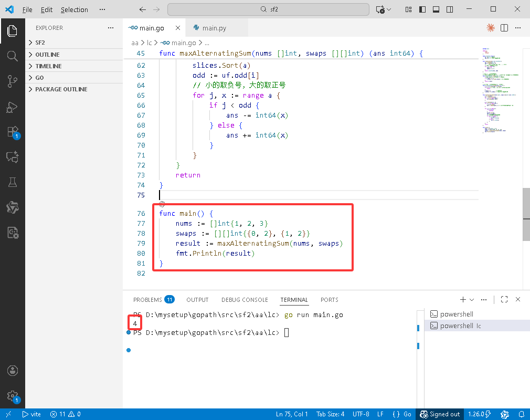The height and width of the screenshot is (420, 530).
Task: Switch to the PROBLEMS panel tab
Action: (153, 300)
